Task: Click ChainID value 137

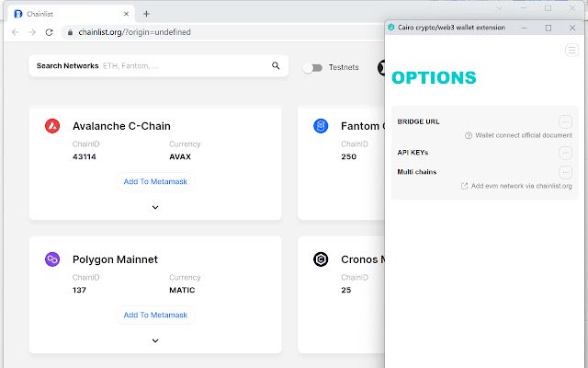Action: [79, 290]
